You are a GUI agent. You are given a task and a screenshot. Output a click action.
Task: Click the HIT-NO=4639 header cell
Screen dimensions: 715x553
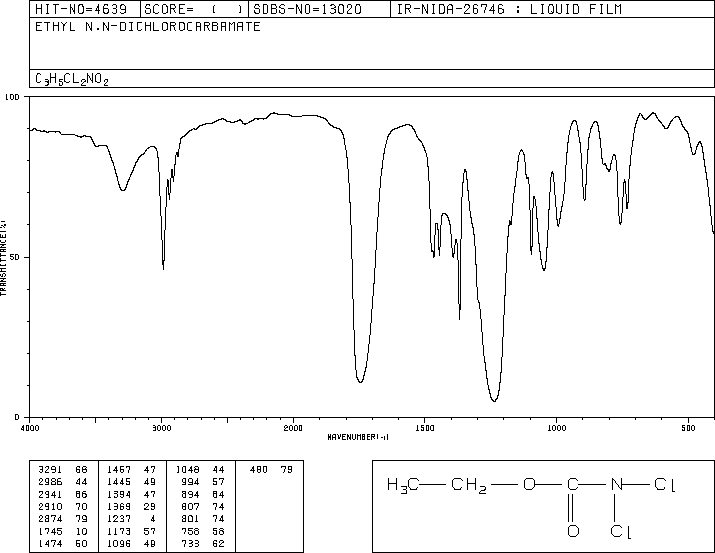pyautogui.click(x=85, y=9)
